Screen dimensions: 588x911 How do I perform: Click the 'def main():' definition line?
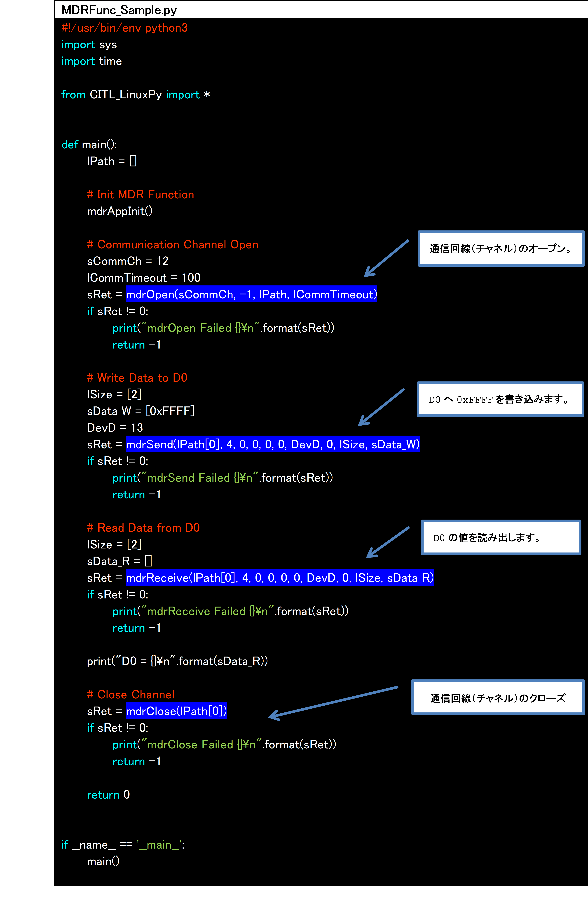[x=89, y=145]
